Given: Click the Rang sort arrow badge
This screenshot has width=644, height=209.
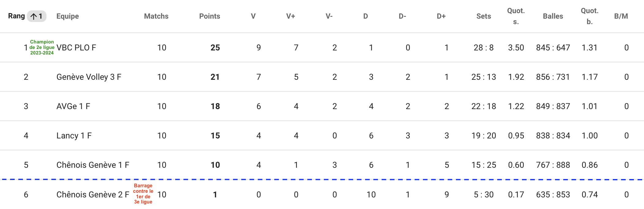Looking at the screenshot, I should click(x=37, y=16).
